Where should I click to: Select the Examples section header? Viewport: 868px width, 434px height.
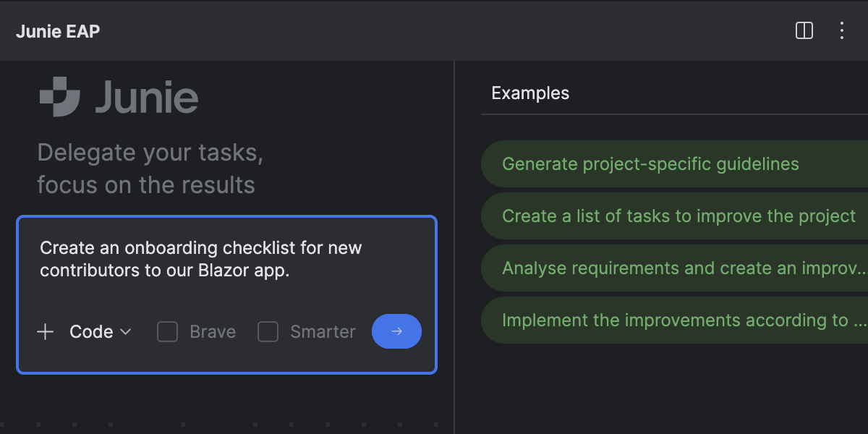tap(530, 93)
